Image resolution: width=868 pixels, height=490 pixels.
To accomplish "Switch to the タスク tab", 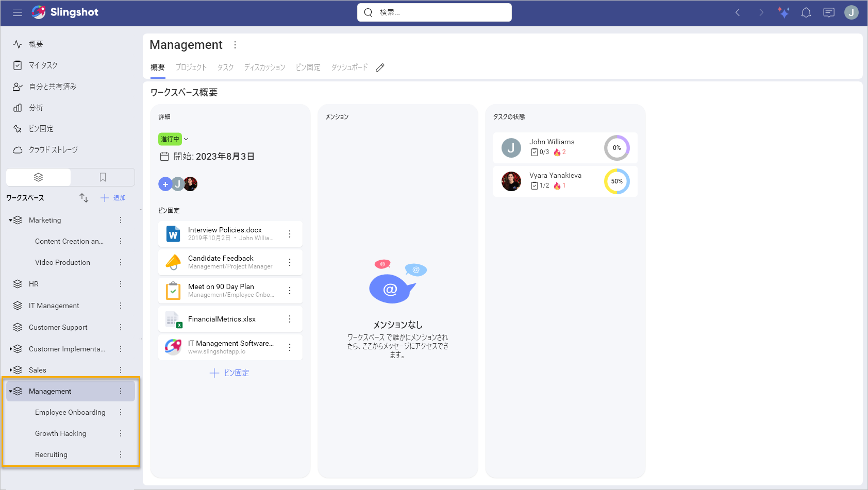I will pos(225,67).
